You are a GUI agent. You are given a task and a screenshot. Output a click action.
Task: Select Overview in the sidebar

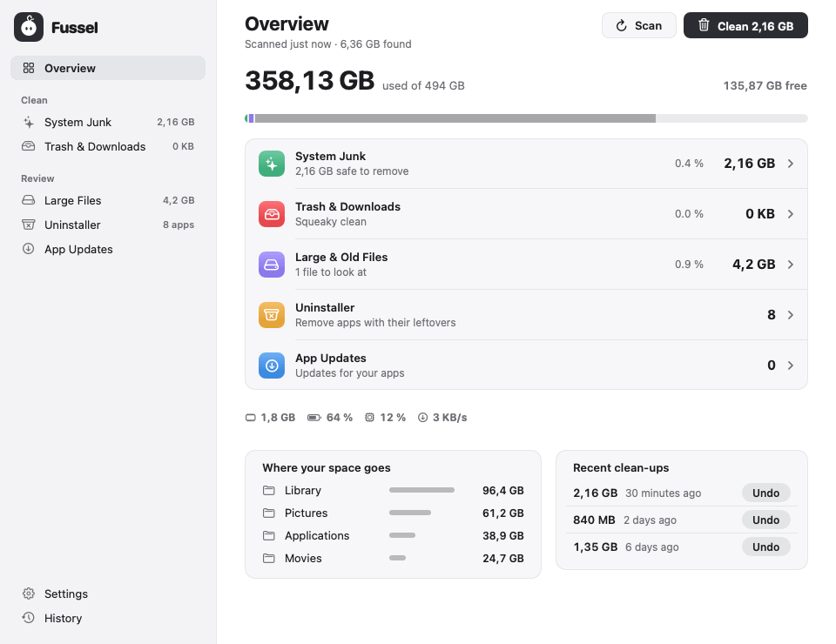pyautogui.click(x=108, y=68)
